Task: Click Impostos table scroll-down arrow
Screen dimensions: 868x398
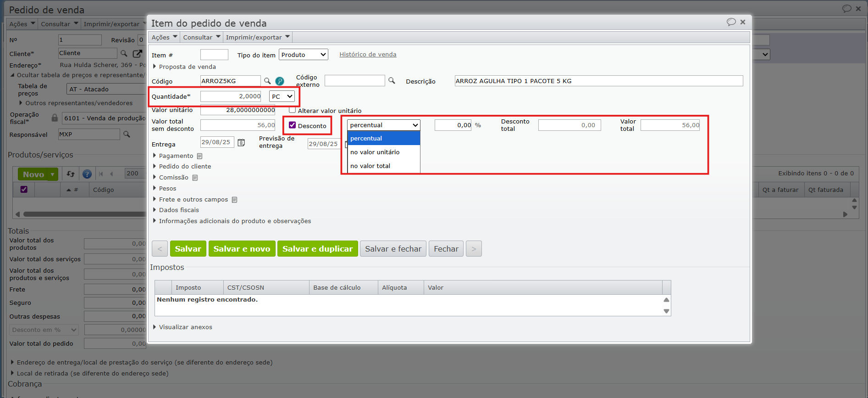Action: [666, 311]
